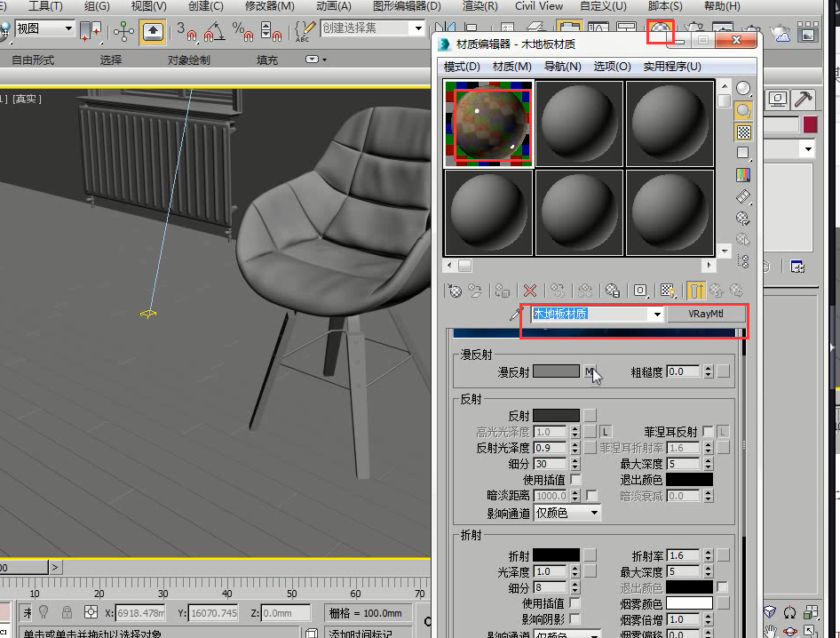
Task: Click the 烟雾颜色 white color swatch
Action: pos(689,603)
